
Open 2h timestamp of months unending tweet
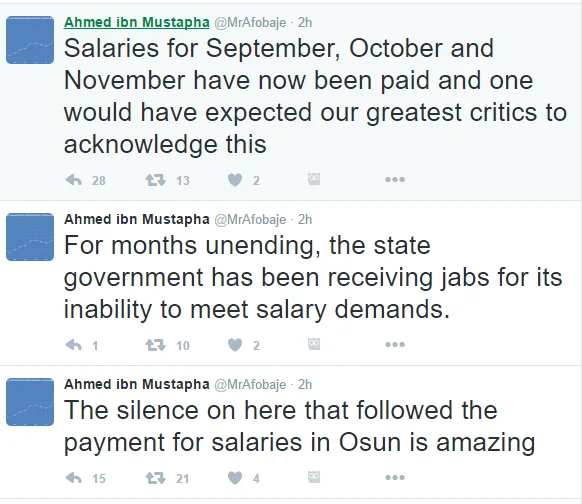(x=305, y=219)
